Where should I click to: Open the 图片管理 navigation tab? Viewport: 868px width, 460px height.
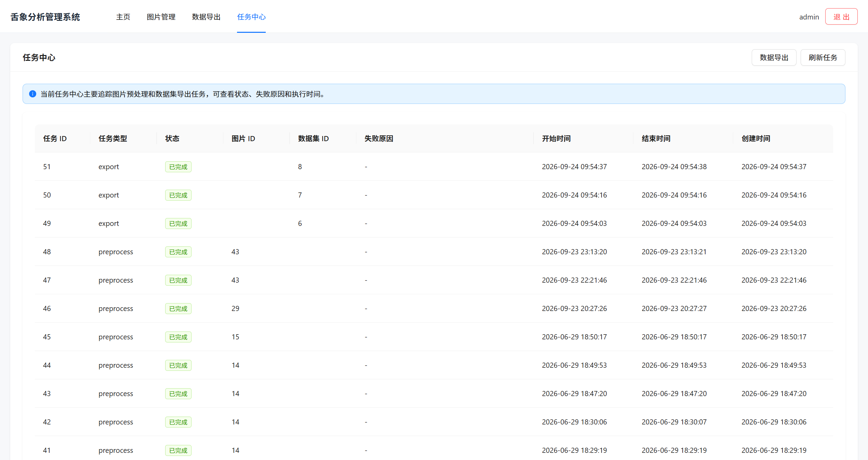(x=161, y=17)
